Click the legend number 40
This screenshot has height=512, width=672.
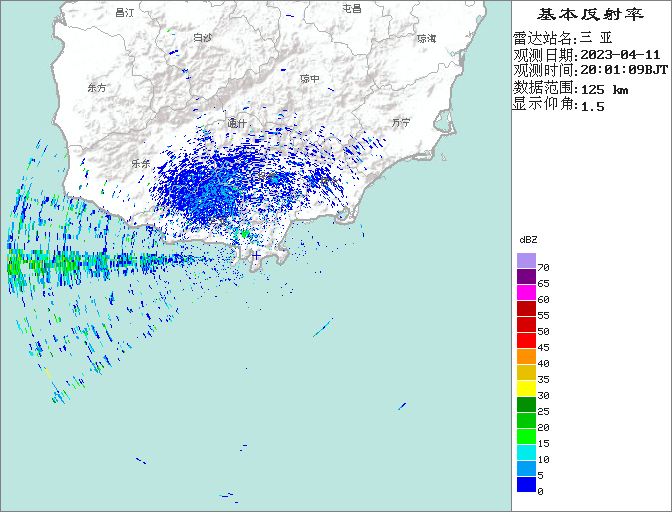543,364
